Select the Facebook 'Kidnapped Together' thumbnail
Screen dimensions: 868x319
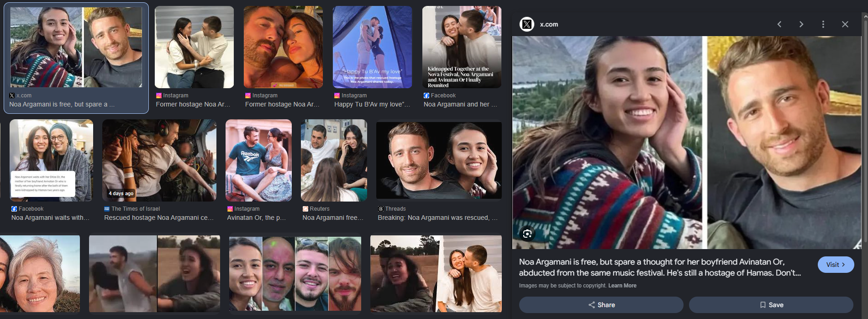pyautogui.click(x=462, y=47)
